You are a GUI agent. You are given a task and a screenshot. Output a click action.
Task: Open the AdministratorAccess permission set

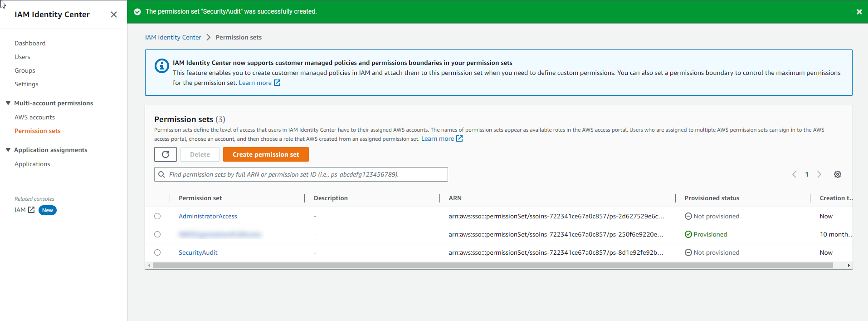[208, 216]
